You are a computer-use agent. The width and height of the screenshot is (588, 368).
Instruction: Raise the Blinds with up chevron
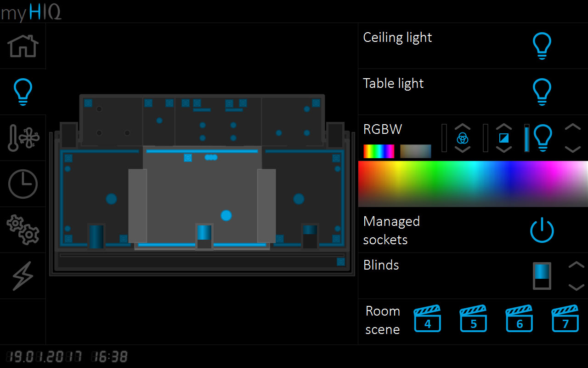576,265
